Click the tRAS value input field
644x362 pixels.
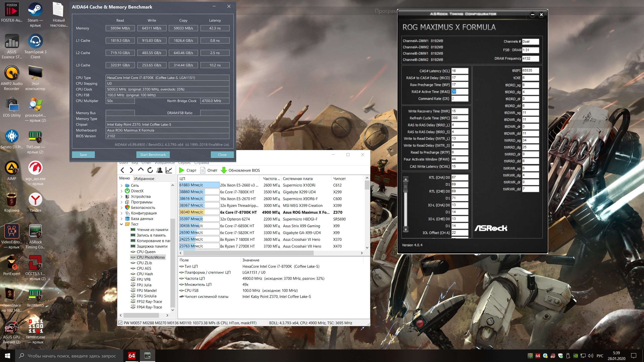(459, 92)
